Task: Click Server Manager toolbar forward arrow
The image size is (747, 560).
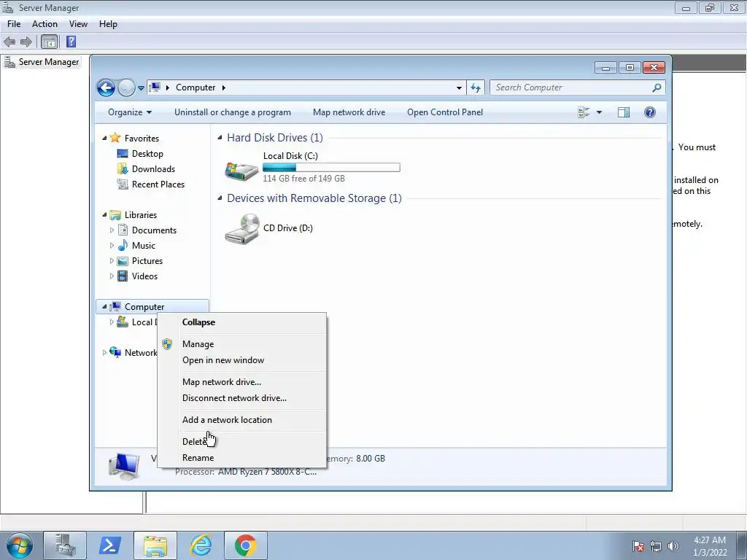Action: pyautogui.click(x=26, y=42)
